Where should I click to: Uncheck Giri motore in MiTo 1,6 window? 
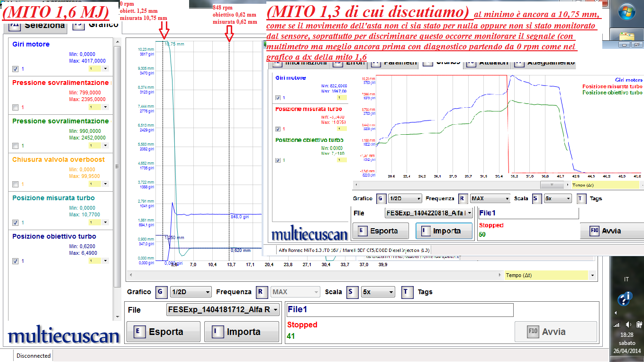point(15,69)
